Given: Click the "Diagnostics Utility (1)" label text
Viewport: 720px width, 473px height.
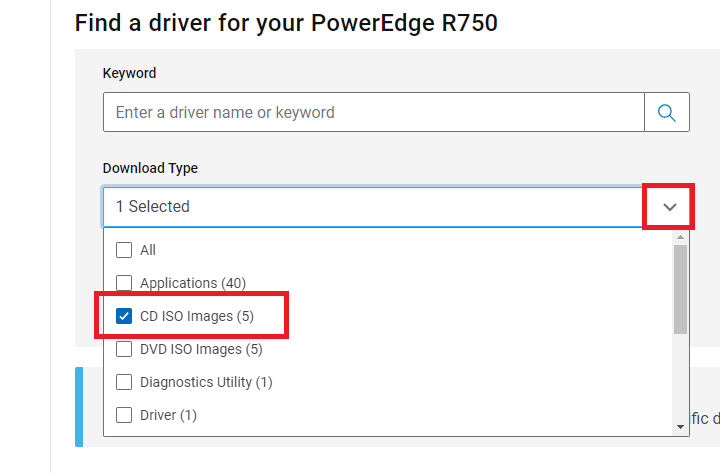Looking at the screenshot, I should coord(206,382).
